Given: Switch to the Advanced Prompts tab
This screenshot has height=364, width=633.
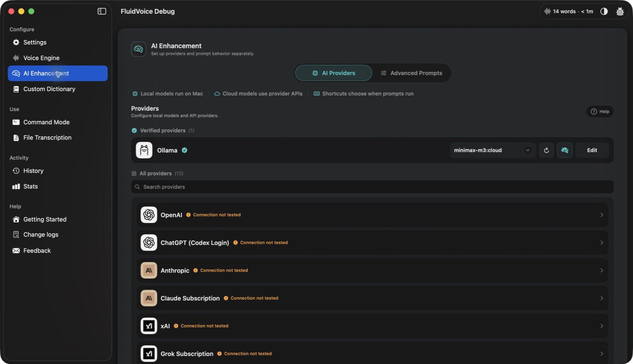Looking at the screenshot, I should pyautogui.click(x=411, y=73).
